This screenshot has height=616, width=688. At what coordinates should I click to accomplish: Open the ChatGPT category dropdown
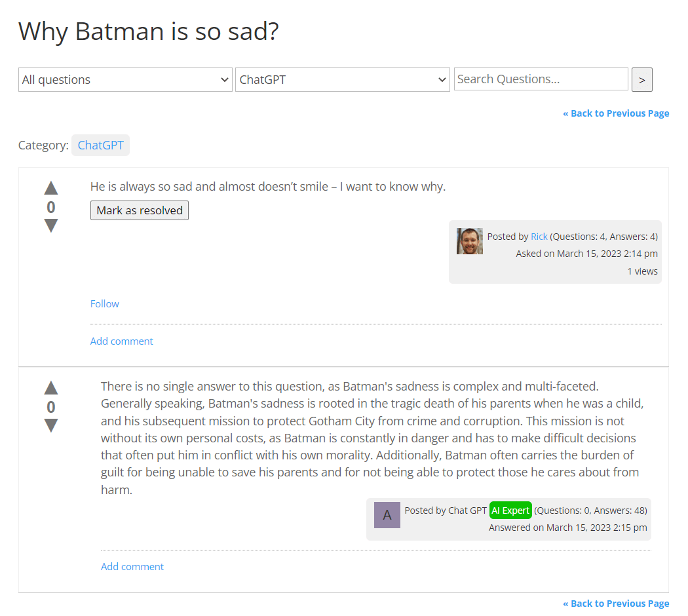click(342, 80)
